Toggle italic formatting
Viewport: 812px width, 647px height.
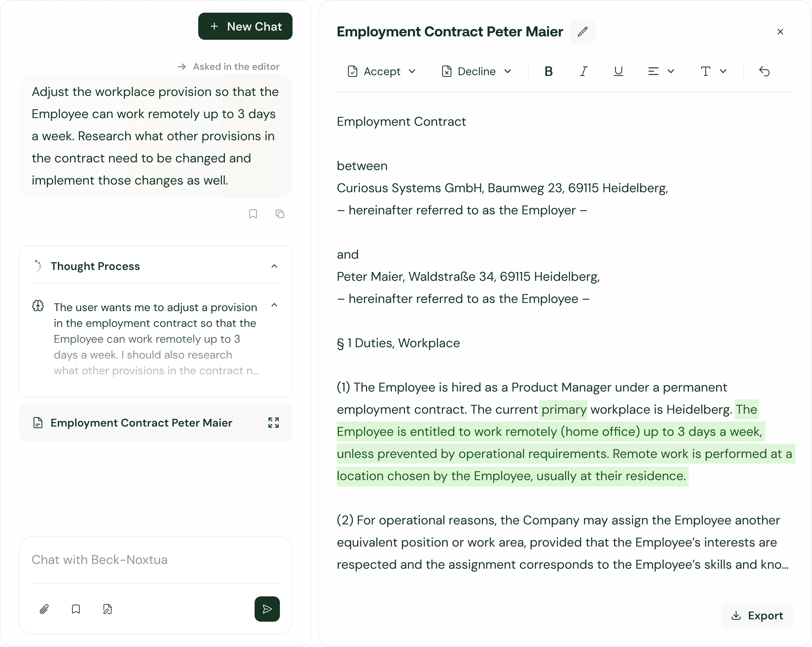(x=584, y=71)
